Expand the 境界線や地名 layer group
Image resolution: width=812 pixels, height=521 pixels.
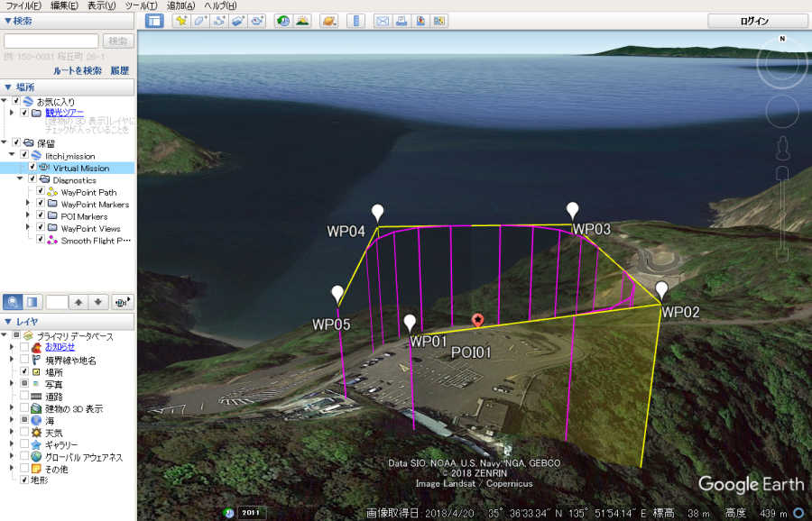12,360
